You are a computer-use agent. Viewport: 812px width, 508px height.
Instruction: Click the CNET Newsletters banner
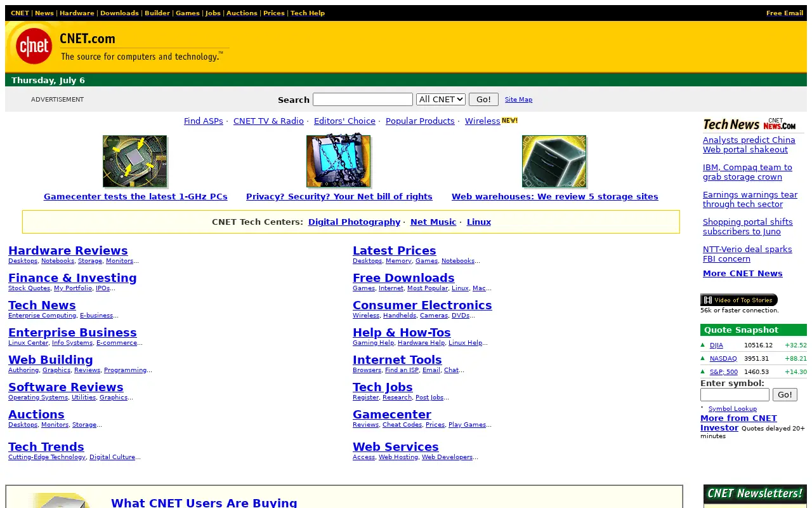(755, 493)
